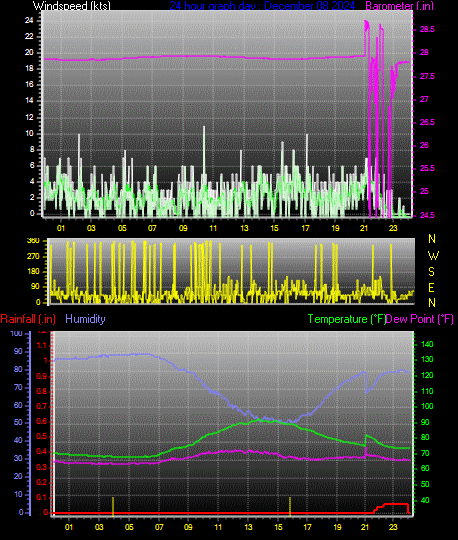Click the '140' temperature scale value
The height and width of the screenshot is (540, 458).
[428, 344]
